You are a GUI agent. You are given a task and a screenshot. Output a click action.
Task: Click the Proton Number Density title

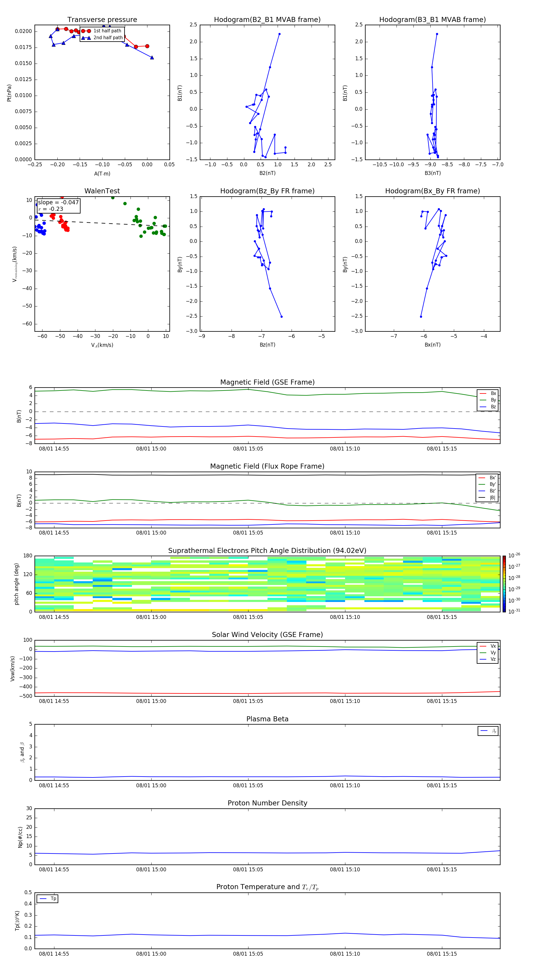tap(267, 803)
